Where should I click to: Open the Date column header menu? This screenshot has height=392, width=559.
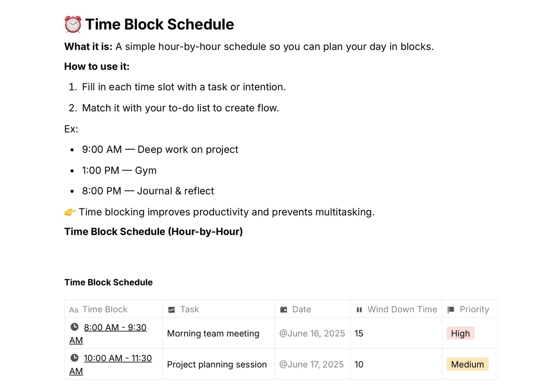click(x=301, y=309)
